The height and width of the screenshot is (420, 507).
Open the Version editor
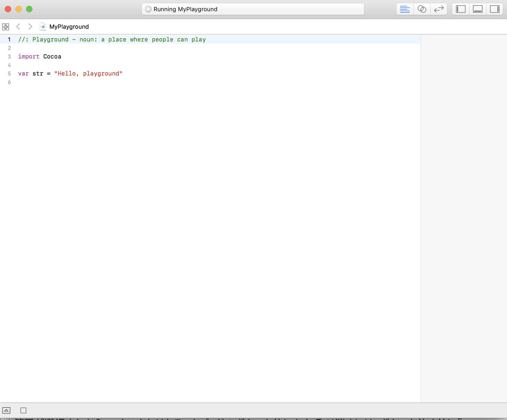coord(439,9)
